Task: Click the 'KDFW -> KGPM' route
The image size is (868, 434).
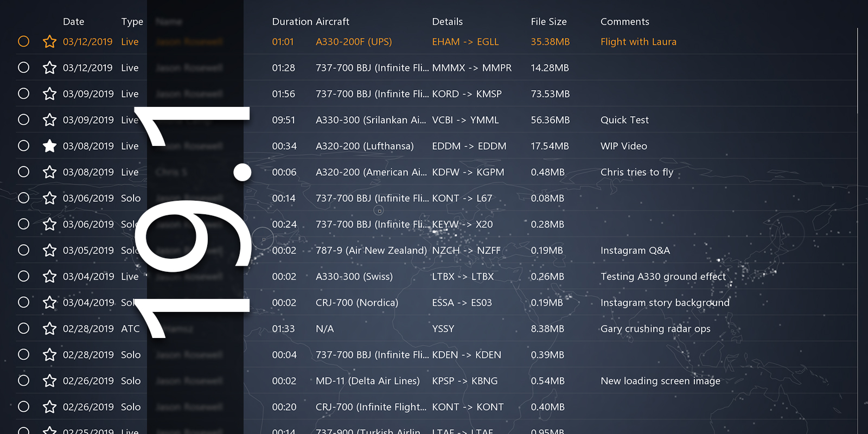Action: [x=468, y=172]
